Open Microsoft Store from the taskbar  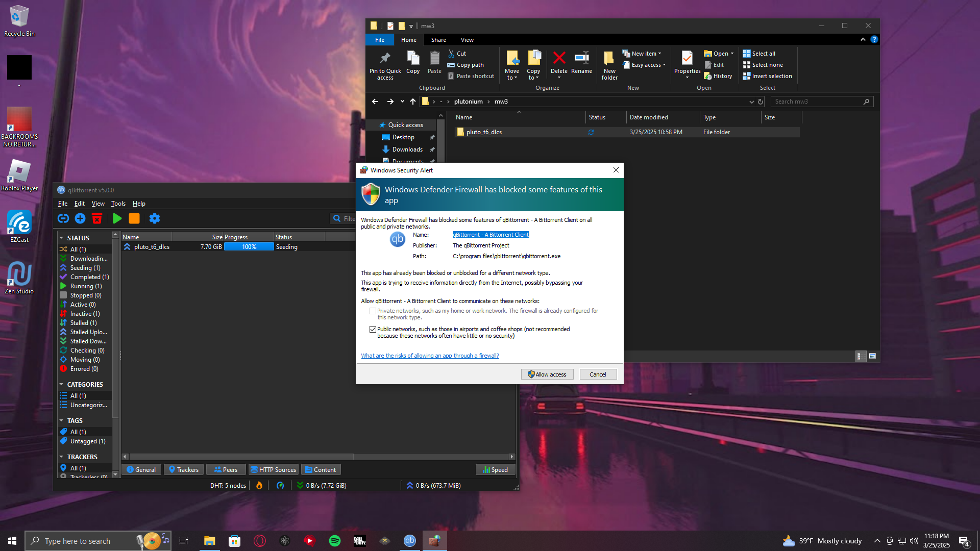coord(235,541)
